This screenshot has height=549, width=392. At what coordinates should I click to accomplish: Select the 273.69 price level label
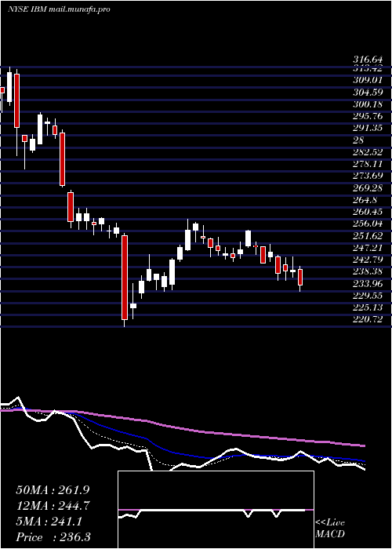click(368, 176)
